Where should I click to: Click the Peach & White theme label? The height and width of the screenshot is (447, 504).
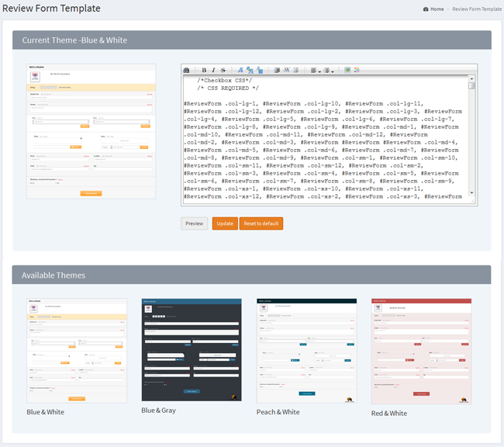click(278, 412)
